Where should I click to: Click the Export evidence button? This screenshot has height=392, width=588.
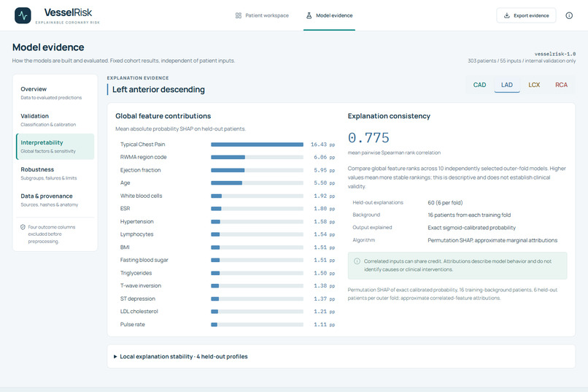pyautogui.click(x=526, y=15)
